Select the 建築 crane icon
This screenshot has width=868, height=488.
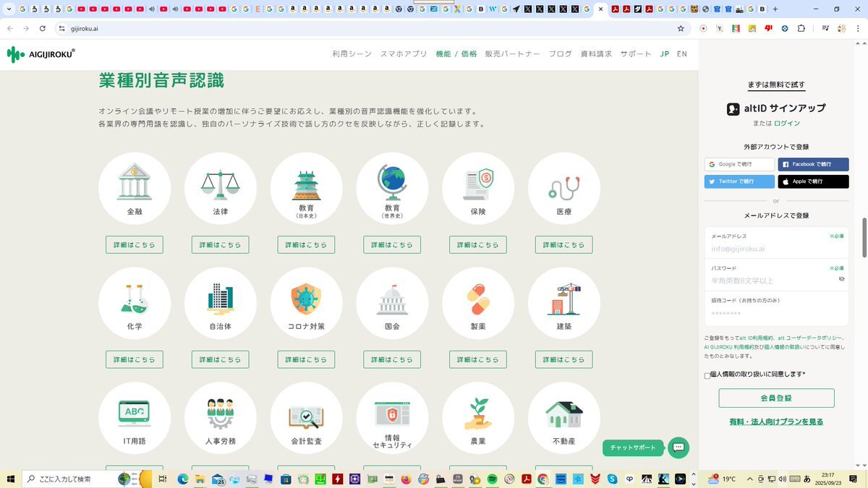click(563, 298)
